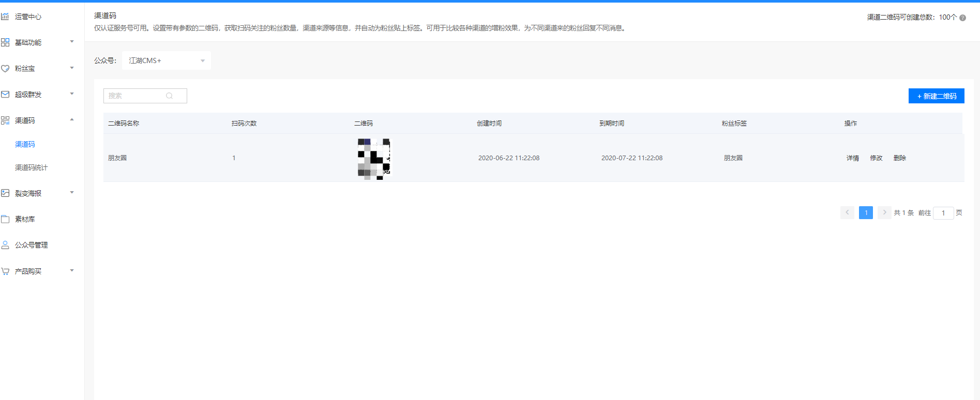The height and width of the screenshot is (400, 980).
Task: Click the 粉丝标签 column header
Action: click(x=734, y=124)
